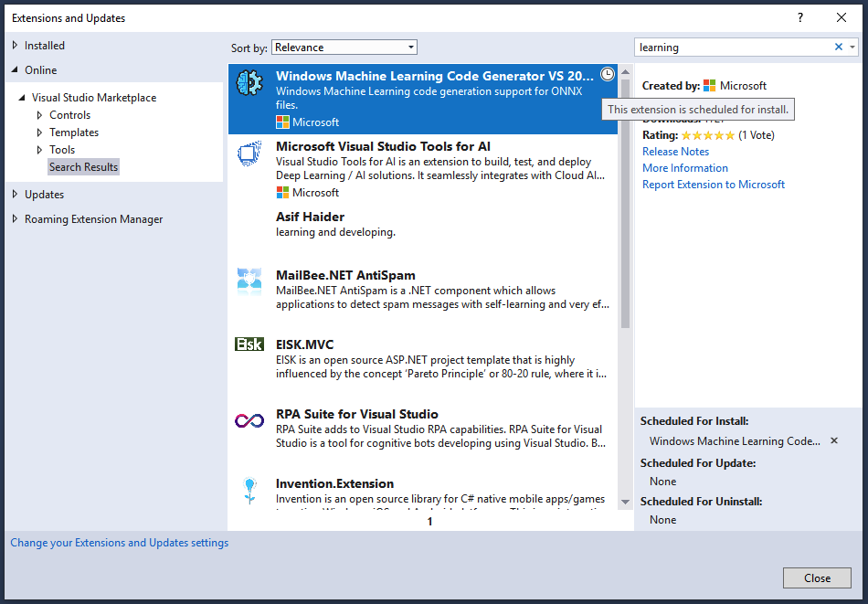Clear the learning search text

point(838,47)
